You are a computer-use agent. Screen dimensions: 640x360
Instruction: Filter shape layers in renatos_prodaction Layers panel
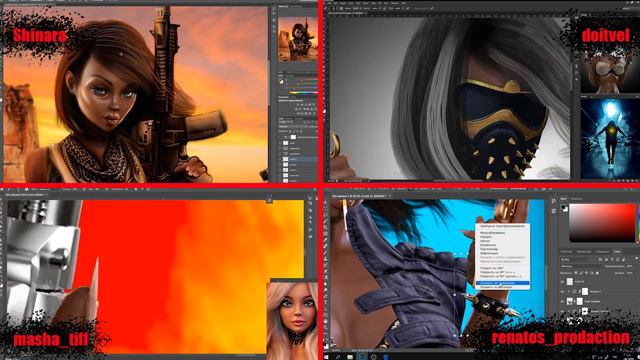pyautogui.click(x=618, y=260)
